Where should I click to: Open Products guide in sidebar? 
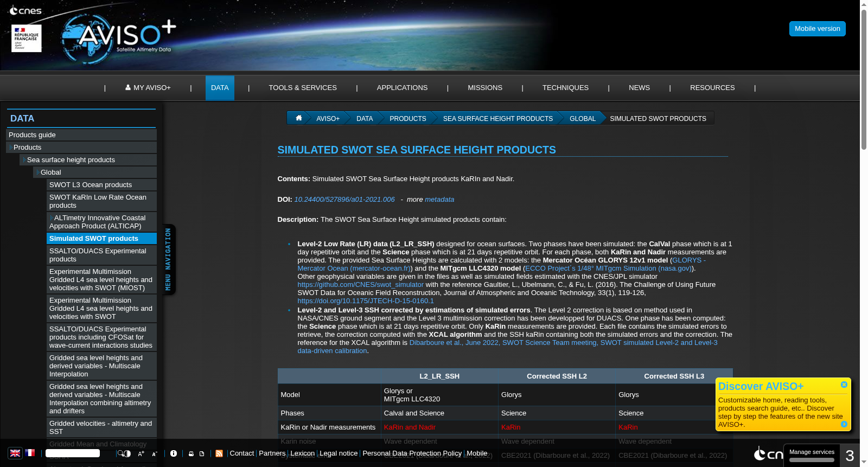[81, 135]
